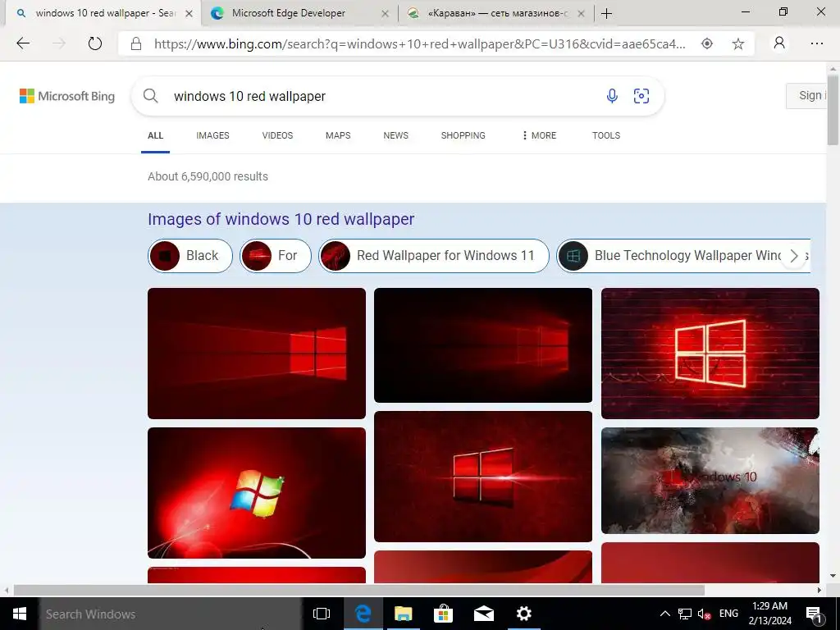
Task: Open the colorful Windows 7 logo image
Action: [x=257, y=493]
